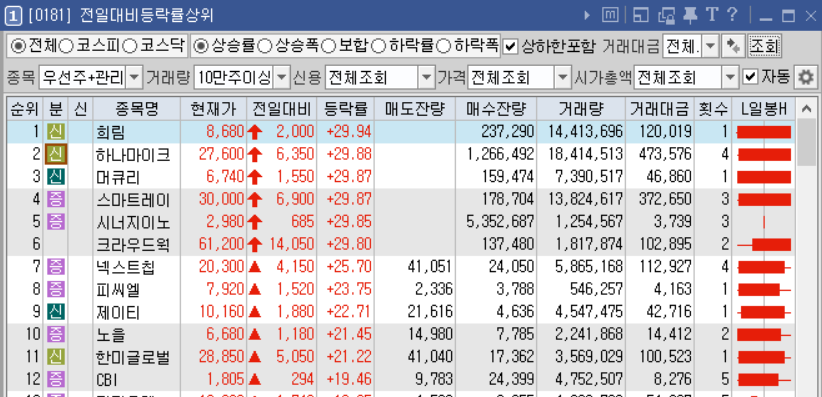Click the window layout icon in title bar

(641, 16)
